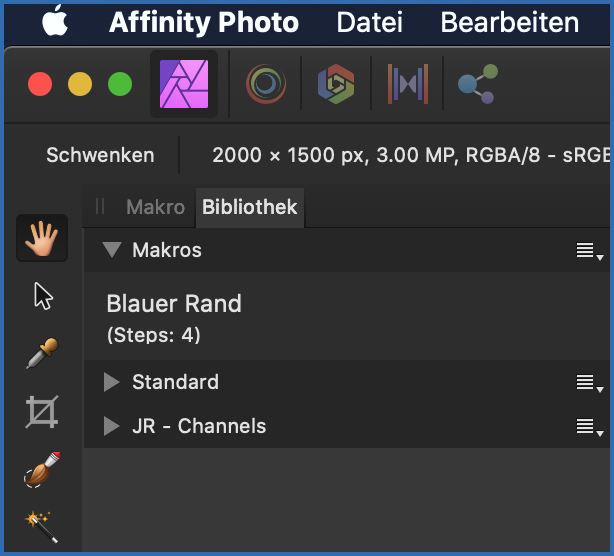The width and height of the screenshot is (614, 556).
Task: Open the Datei menu
Action: [x=370, y=22]
